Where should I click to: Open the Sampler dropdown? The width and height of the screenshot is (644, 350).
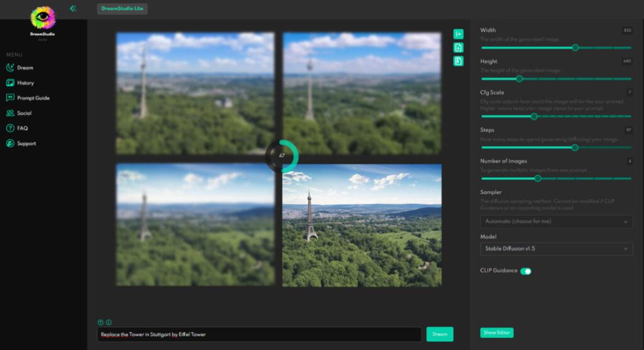[x=556, y=222]
